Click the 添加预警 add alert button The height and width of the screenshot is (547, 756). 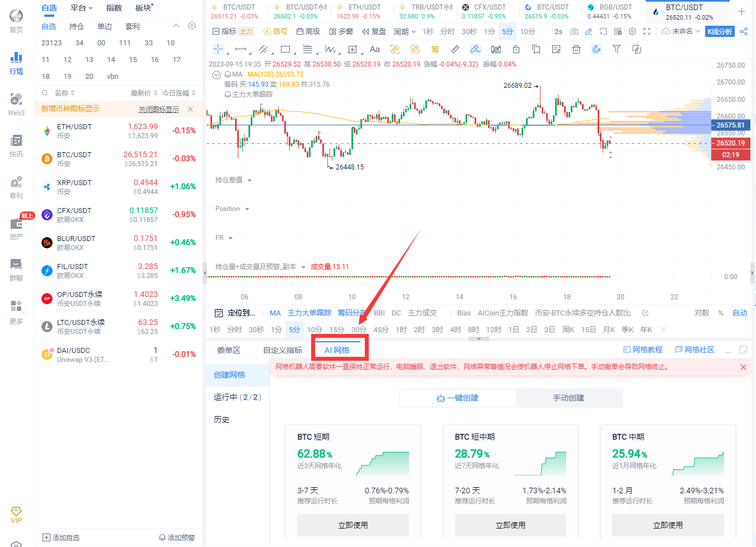177,537
